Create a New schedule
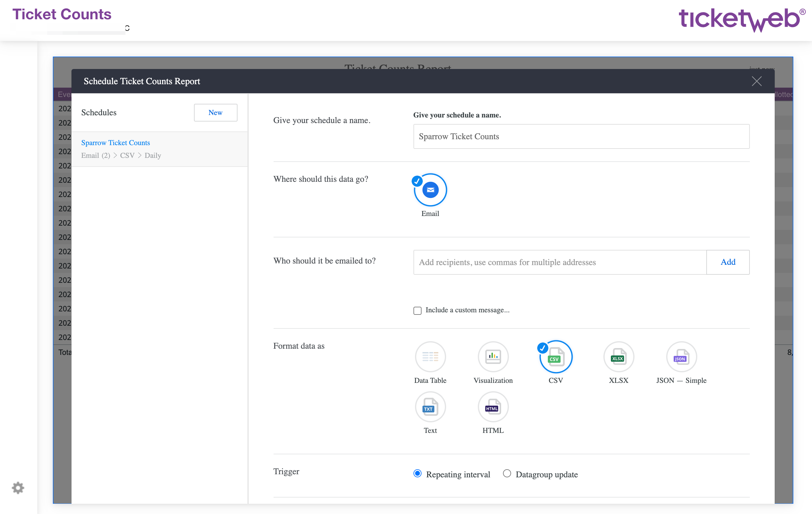The width and height of the screenshot is (812, 514). click(215, 112)
